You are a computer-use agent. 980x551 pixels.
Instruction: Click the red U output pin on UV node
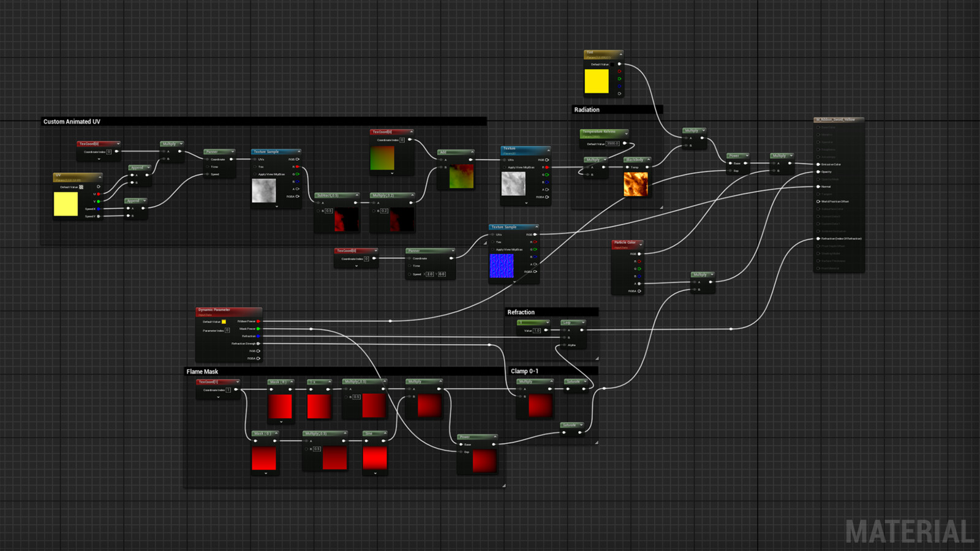coord(99,194)
